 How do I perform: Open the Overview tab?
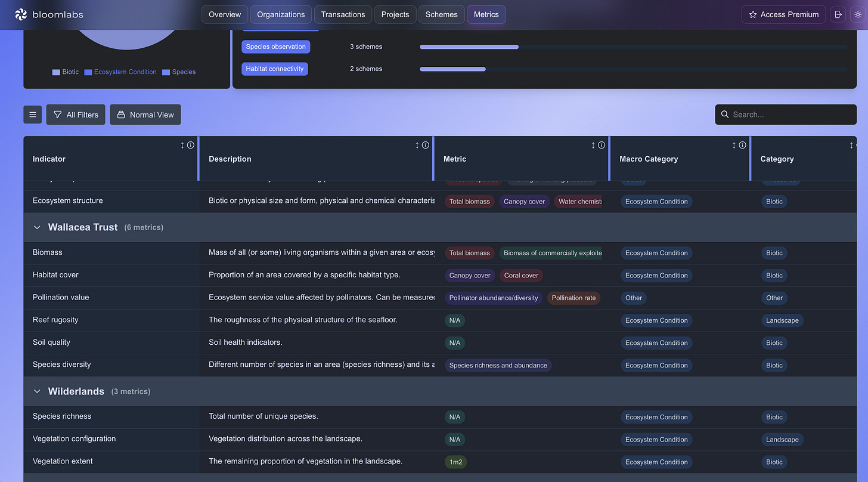(x=225, y=14)
